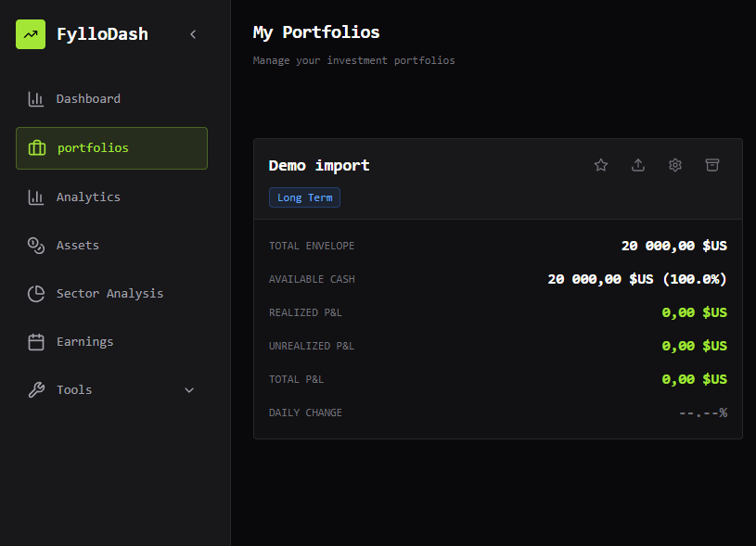The width and height of the screenshot is (756, 546).
Task: Click the Assets coins icon
Action: click(35, 245)
